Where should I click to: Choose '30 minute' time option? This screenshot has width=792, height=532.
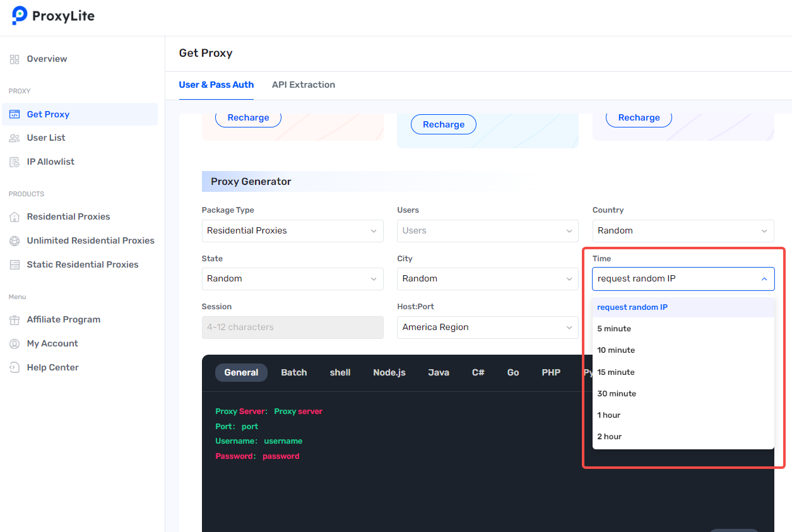683,394
